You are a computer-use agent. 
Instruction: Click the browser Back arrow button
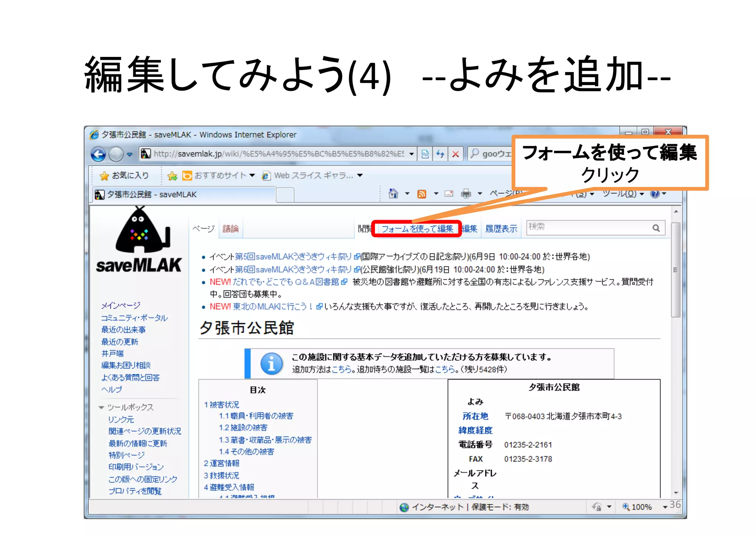98,154
